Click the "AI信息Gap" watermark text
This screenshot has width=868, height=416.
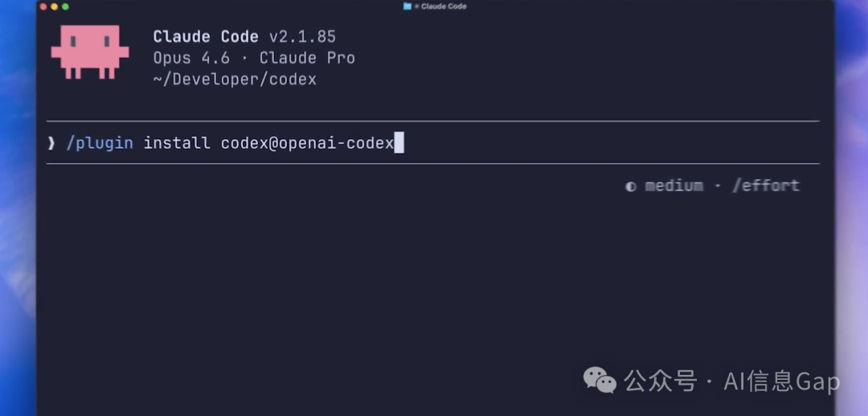click(x=781, y=381)
